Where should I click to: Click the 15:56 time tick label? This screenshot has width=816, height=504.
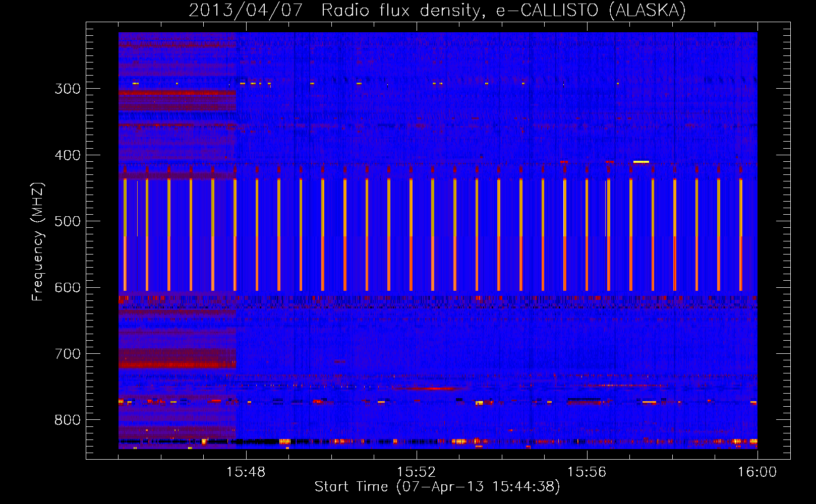click(587, 472)
